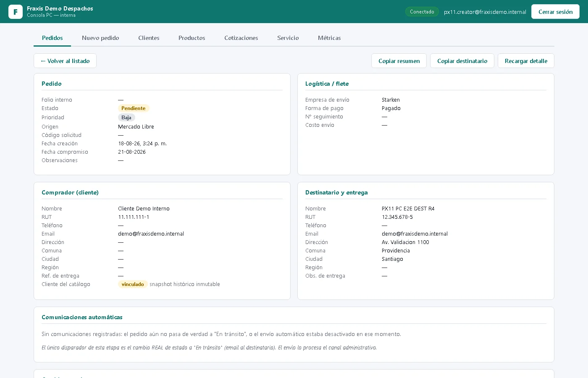Click the Providencia comuna value

(x=396, y=251)
